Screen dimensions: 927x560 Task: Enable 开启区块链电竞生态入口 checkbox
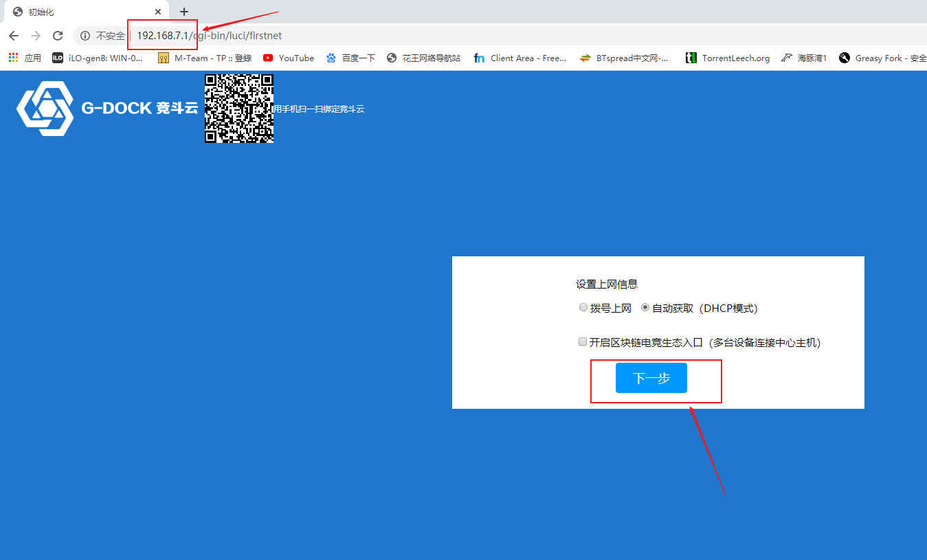tap(583, 341)
